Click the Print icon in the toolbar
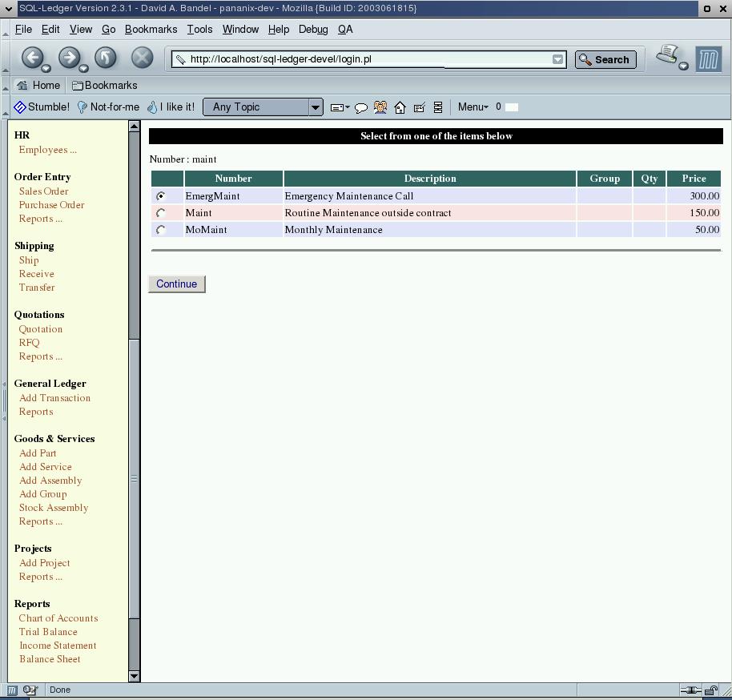 [x=667, y=56]
